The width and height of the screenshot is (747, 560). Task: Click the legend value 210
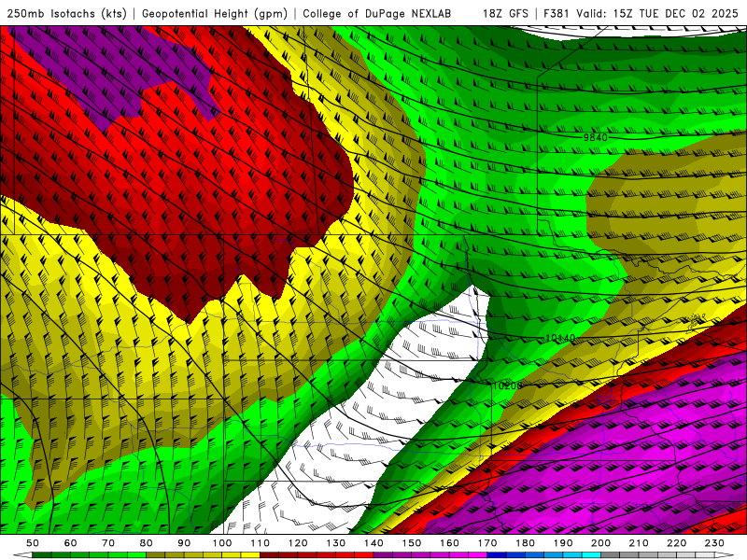coord(639,543)
